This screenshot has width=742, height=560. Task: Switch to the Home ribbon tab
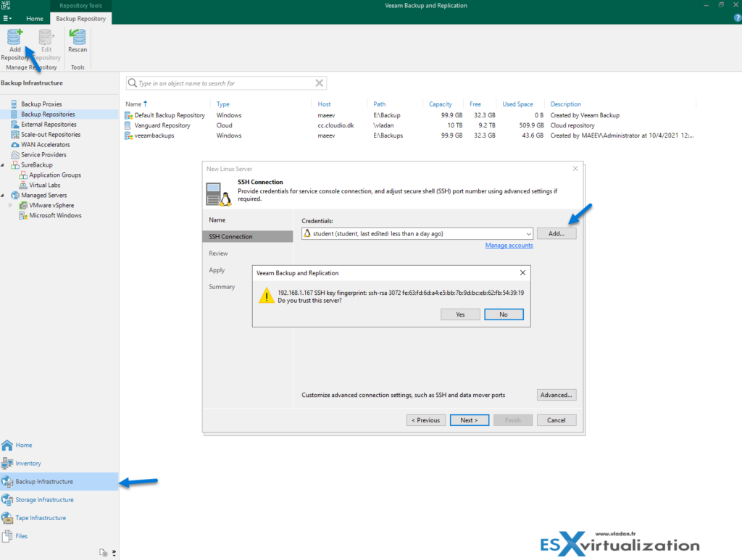(35, 19)
